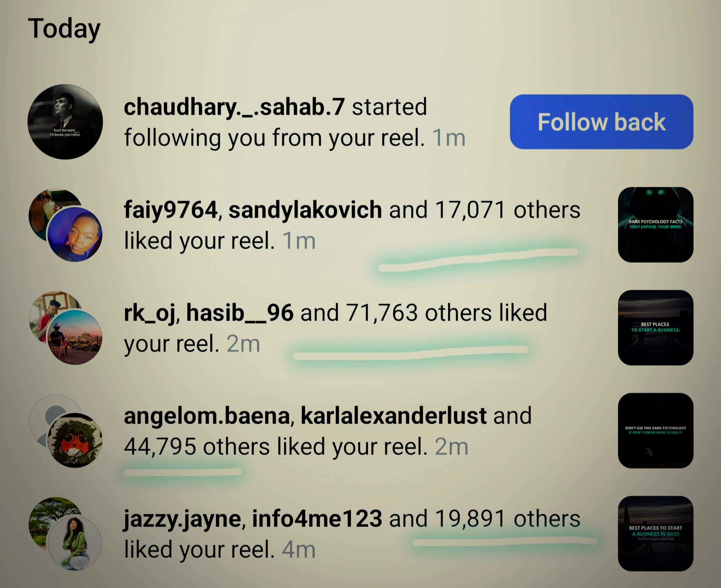Open karlalexanderlust username link

coord(394,416)
